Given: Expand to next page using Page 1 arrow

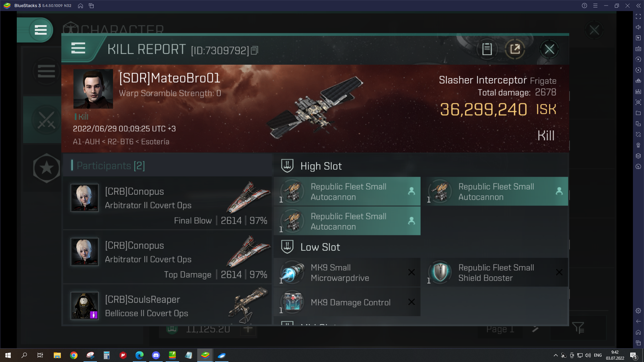Looking at the screenshot, I should click(535, 328).
